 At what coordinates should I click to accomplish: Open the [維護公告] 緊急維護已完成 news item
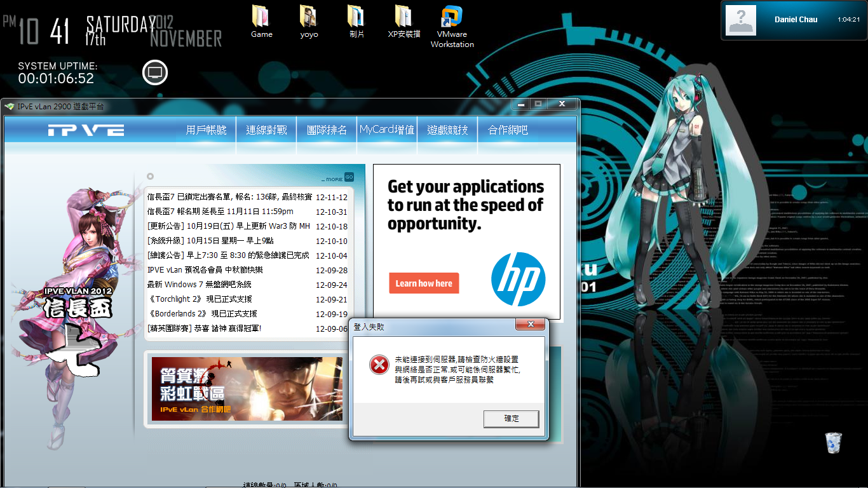[x=228, y=255]
